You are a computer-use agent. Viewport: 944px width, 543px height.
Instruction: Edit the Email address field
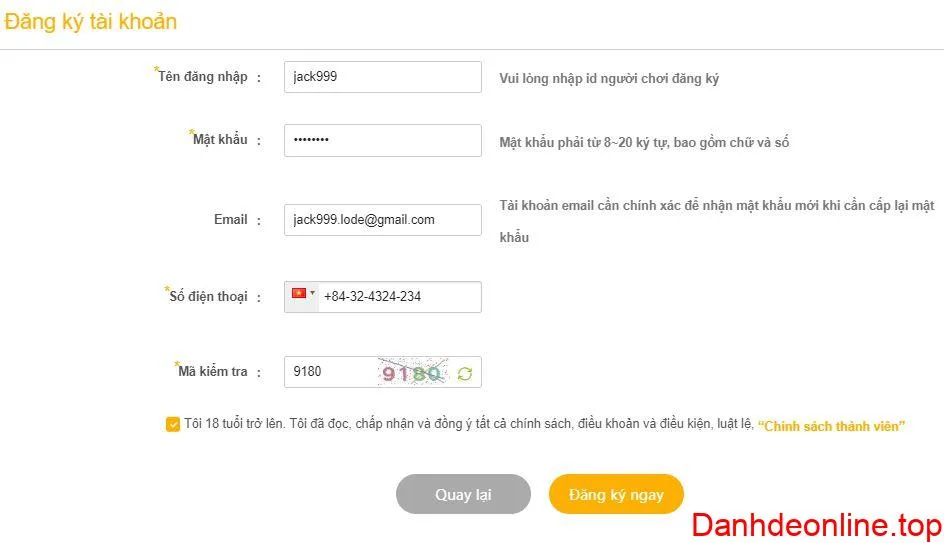[383, 220]
